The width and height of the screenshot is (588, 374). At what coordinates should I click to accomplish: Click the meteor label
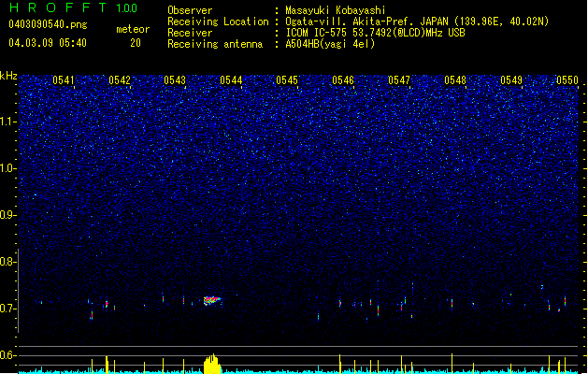[x=133, y=29]
